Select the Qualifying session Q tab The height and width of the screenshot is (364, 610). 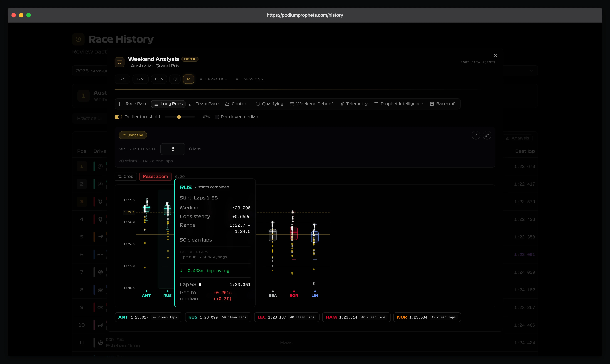tap(175, 79)
